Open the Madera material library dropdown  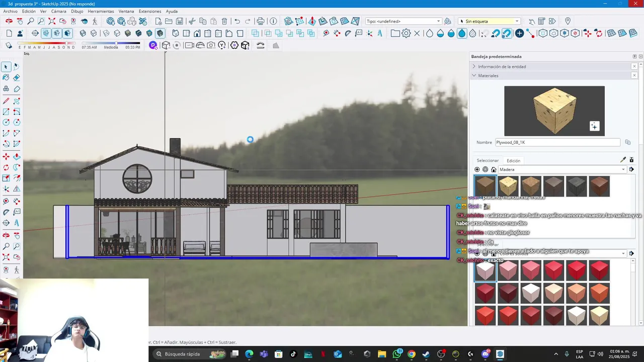point(562,169)
